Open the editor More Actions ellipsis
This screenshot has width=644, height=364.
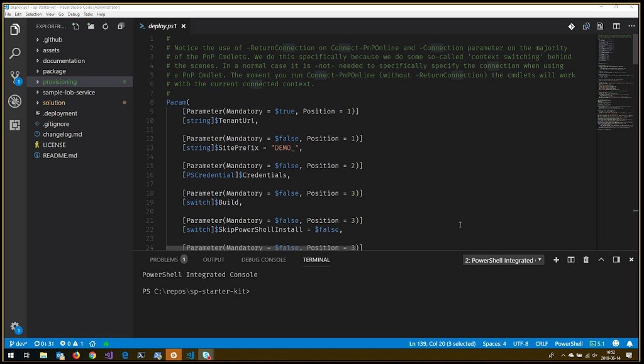pos(631,26)
